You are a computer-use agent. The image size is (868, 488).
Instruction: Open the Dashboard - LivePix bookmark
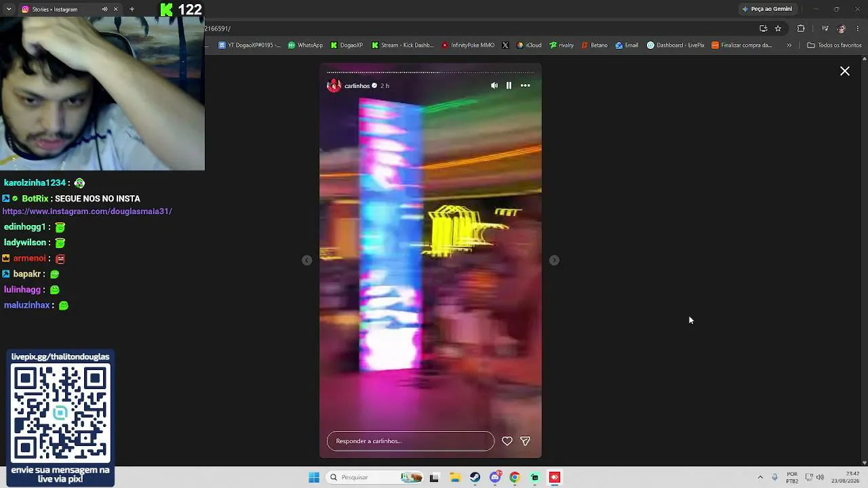click(x=675, y=45)
